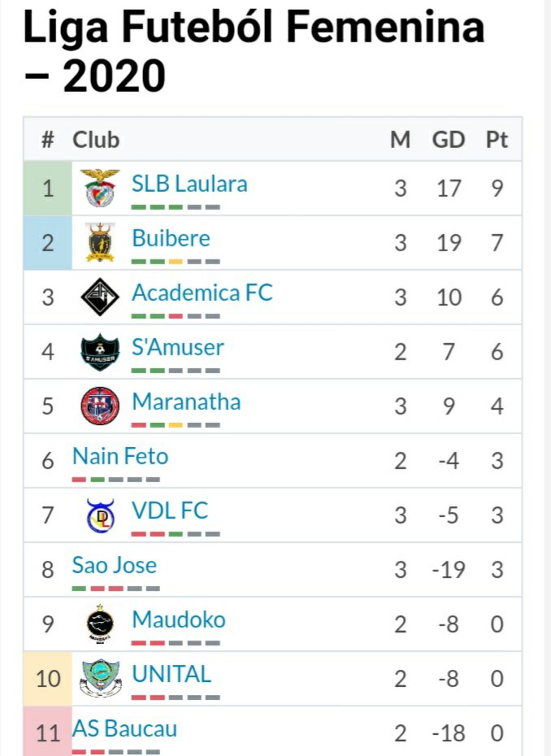Click Buibere's form indicator bars

pos(176,262)
